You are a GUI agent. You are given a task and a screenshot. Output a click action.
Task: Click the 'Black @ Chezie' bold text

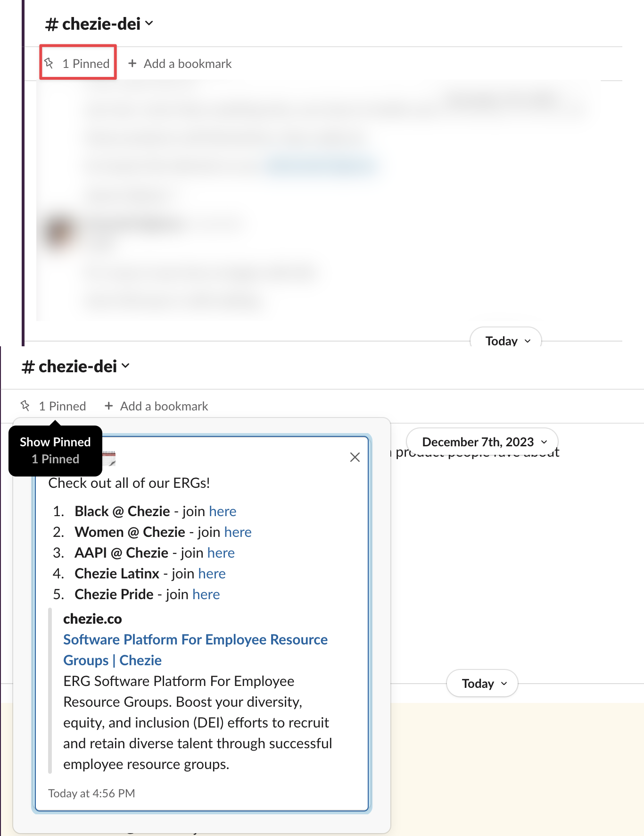(122, 511)
